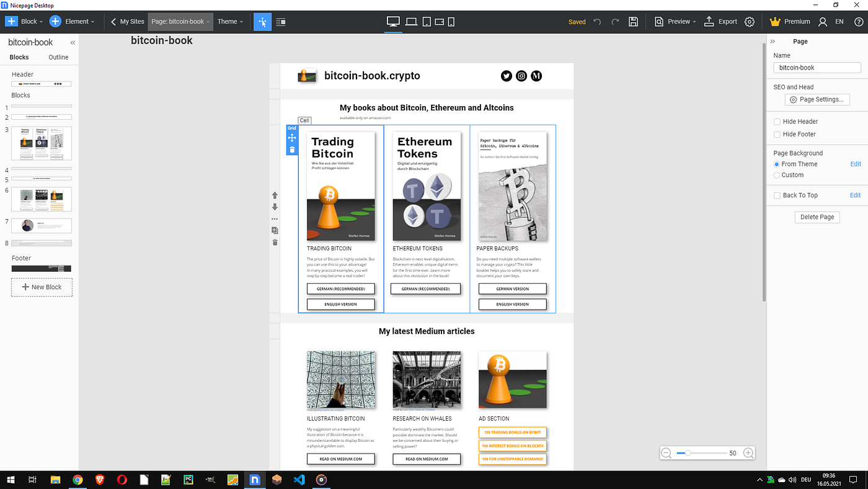Select the Custom background option
The image size is (868, 489).
point(777,175)
